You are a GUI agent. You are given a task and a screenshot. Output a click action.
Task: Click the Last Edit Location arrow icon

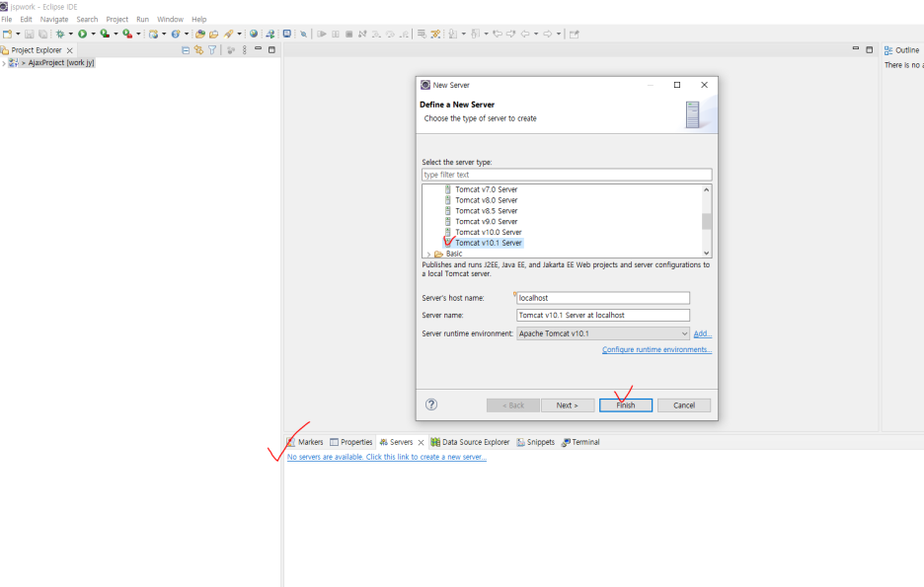[498, 35]
